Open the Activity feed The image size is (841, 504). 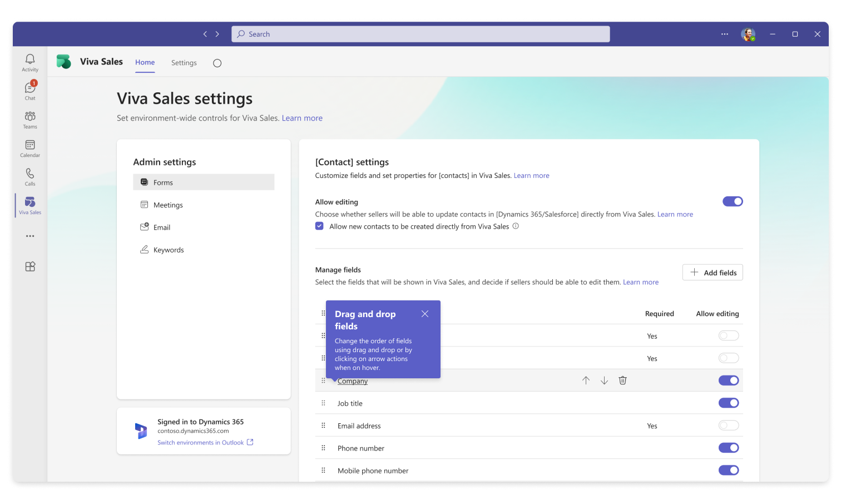point(30,62)
